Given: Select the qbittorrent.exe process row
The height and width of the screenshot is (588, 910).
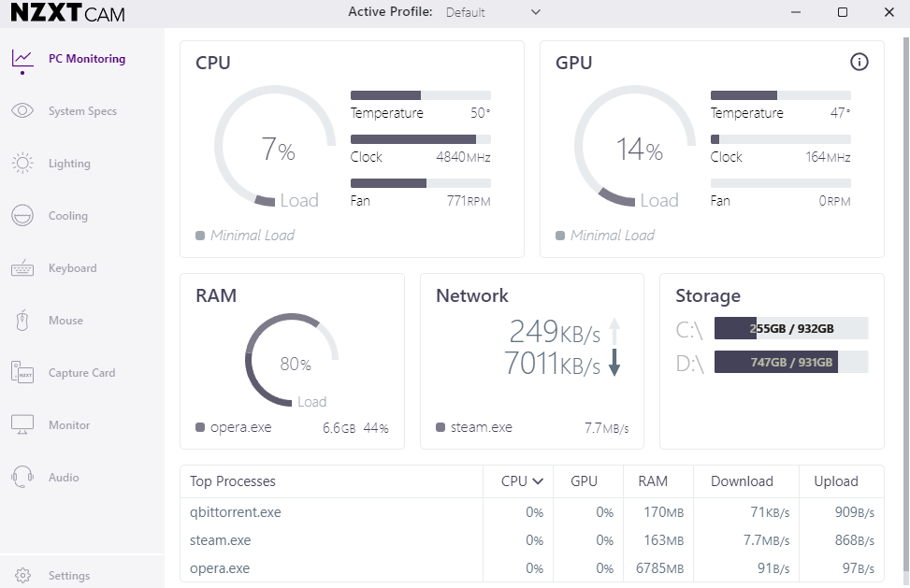Looking at the screenshot, I should pos(531,512).
